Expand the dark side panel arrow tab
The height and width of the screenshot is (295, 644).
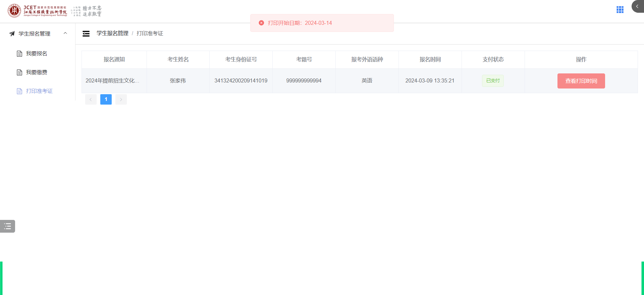pyautogui.click(x=637, y=6)
